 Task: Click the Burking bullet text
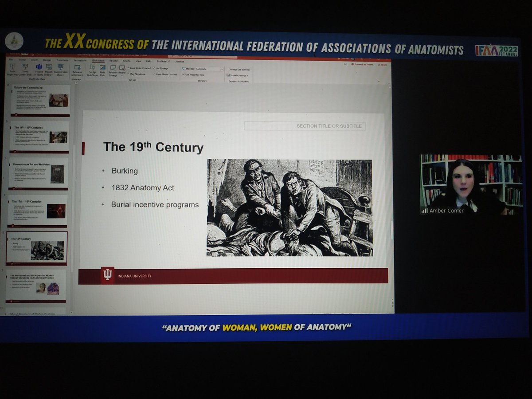point(125,171)
